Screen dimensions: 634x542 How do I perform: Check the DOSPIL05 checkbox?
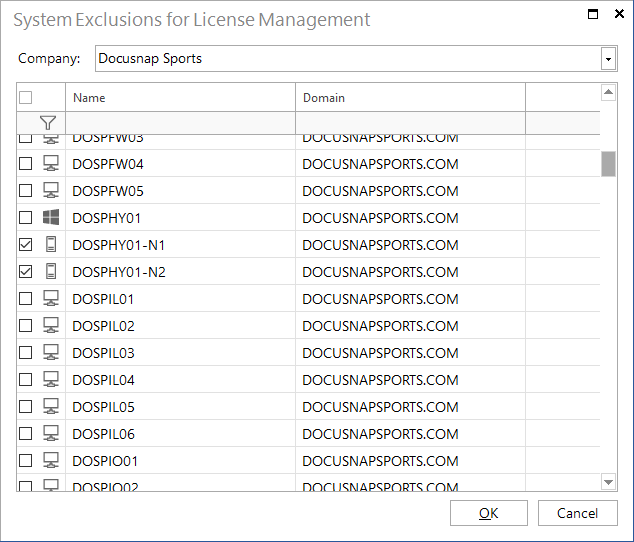click(25, 407)
